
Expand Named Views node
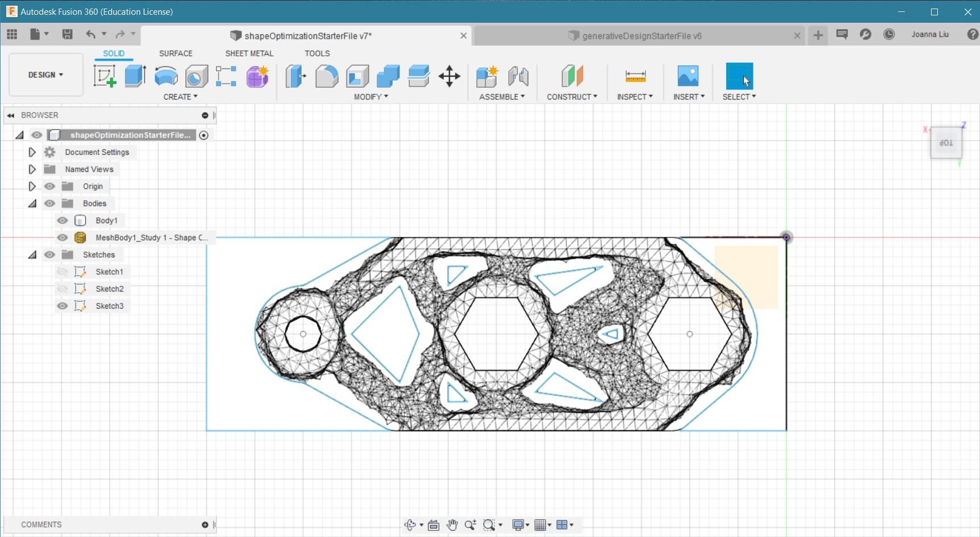[x=32, y=169]
